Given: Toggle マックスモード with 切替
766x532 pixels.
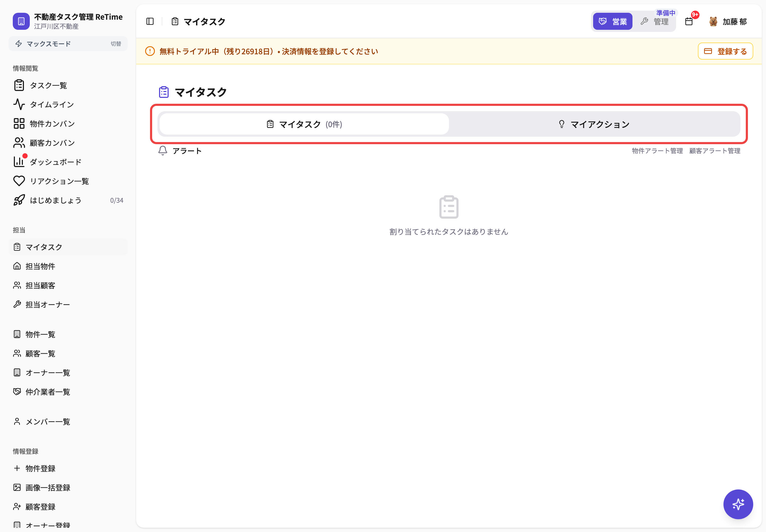Looking at the screenshot, I should click(x=116, y=44).
